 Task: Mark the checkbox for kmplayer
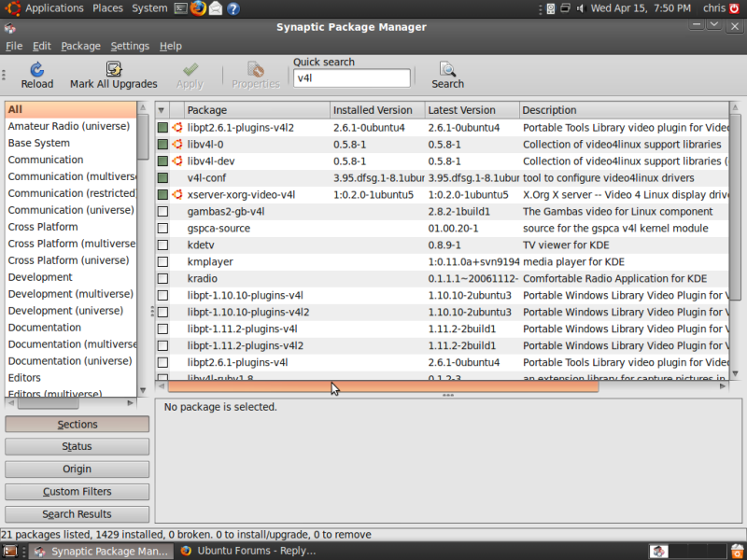162,261
